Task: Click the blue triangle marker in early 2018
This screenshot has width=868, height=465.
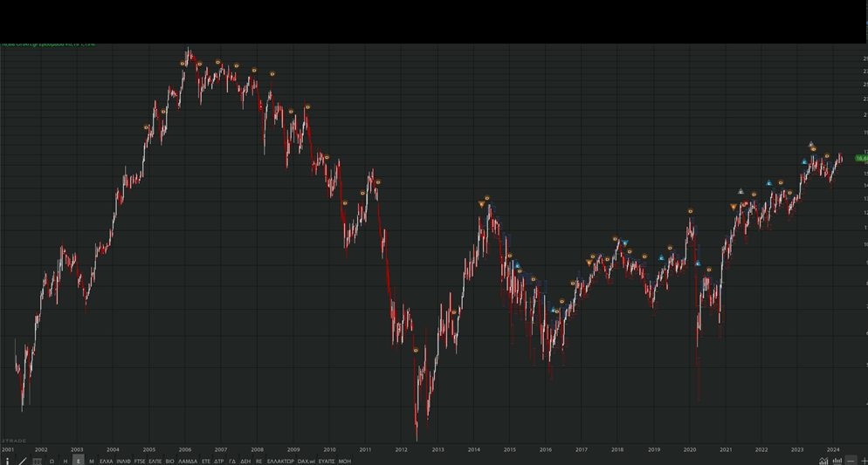Action: tap(625, 243)
